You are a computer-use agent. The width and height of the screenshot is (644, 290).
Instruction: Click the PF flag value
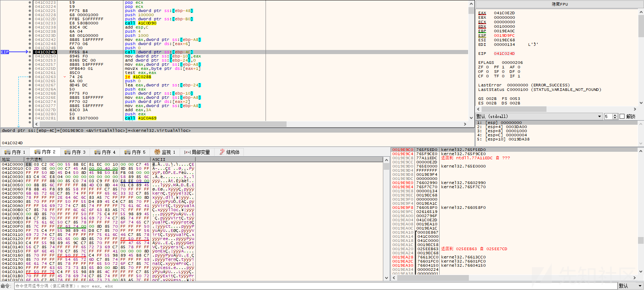click(503, 67)
